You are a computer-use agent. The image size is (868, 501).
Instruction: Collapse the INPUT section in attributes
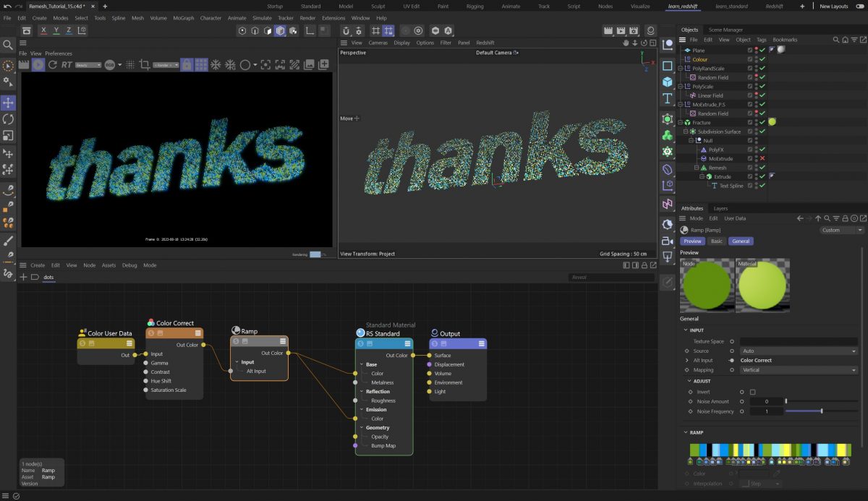686,330
